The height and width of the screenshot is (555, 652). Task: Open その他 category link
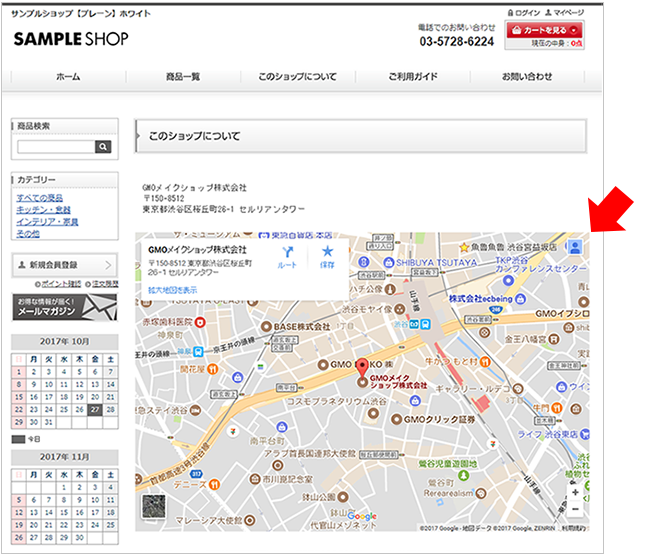tap(28, 234)
